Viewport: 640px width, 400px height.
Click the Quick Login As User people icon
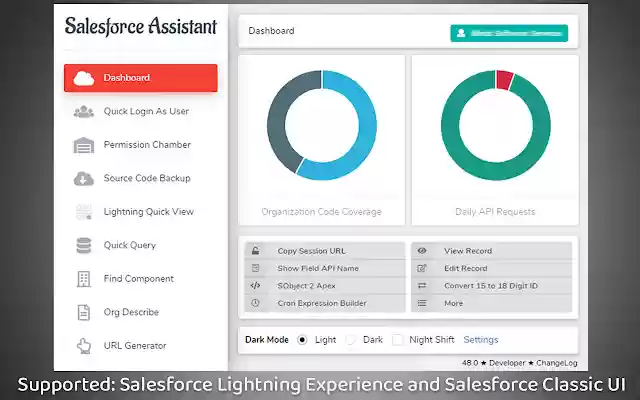click(x=84, y=111)
